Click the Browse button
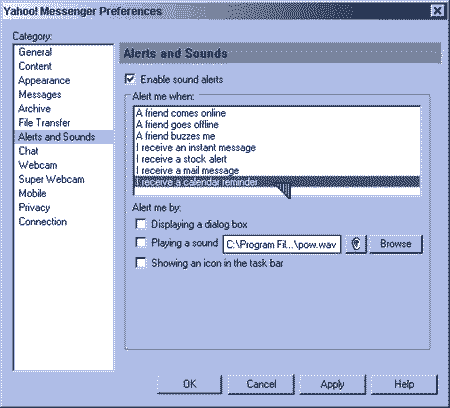 pyautogui.click(x=396, y=244)
